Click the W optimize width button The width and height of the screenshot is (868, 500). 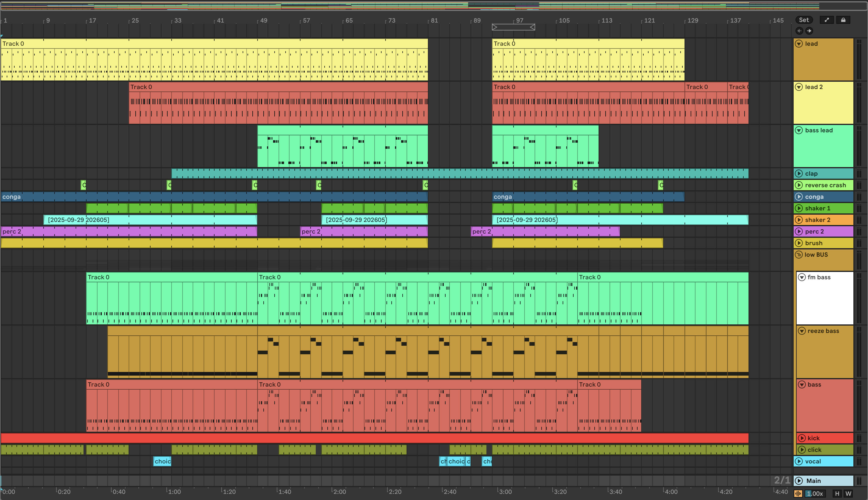[848, 494]
